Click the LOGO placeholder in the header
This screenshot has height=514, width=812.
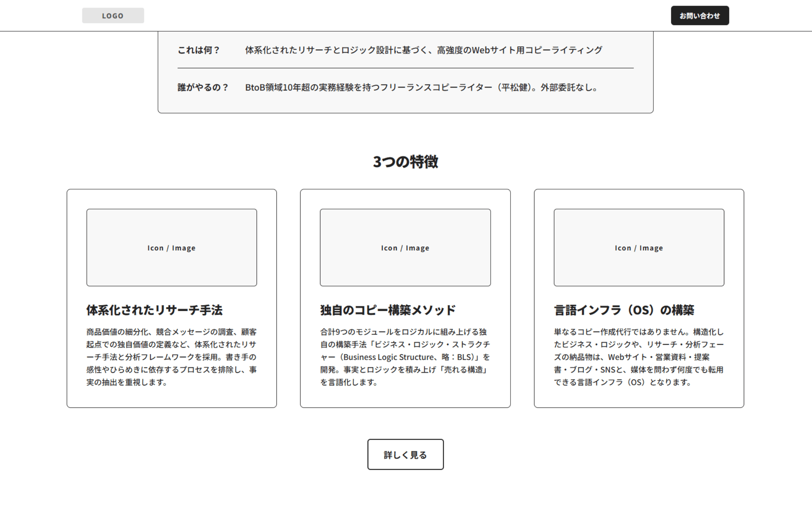click(x=112, y=15)
